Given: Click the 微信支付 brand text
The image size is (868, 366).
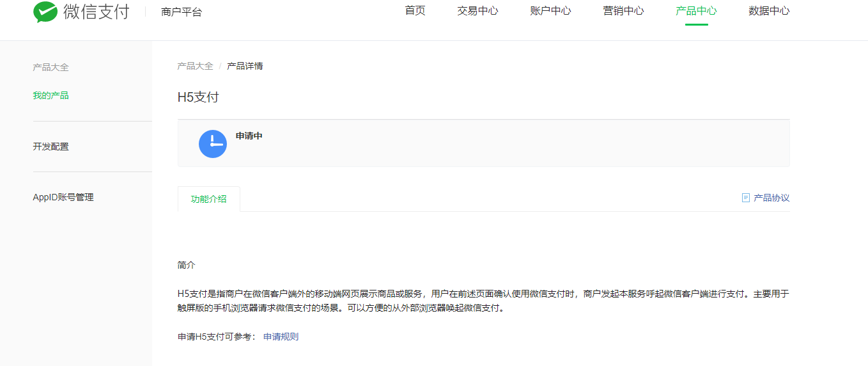Looking at the screenshot, I should [x=97, y=12].
